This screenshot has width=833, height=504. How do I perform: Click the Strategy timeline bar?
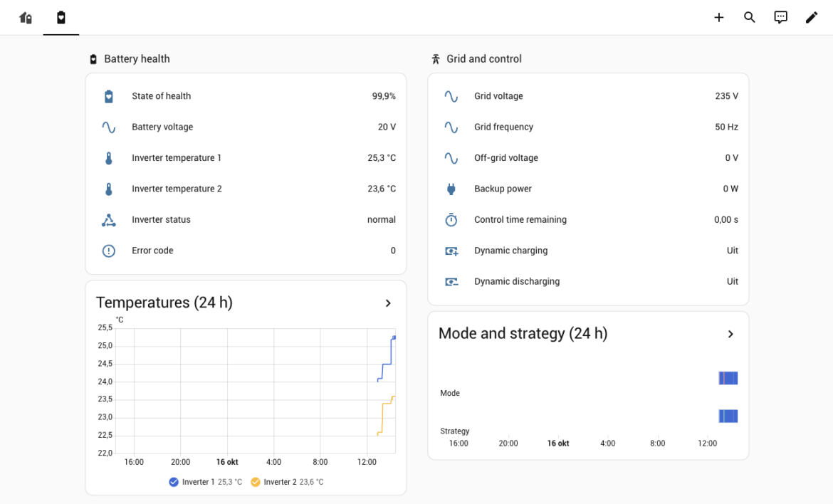click(x=728, y=416)
